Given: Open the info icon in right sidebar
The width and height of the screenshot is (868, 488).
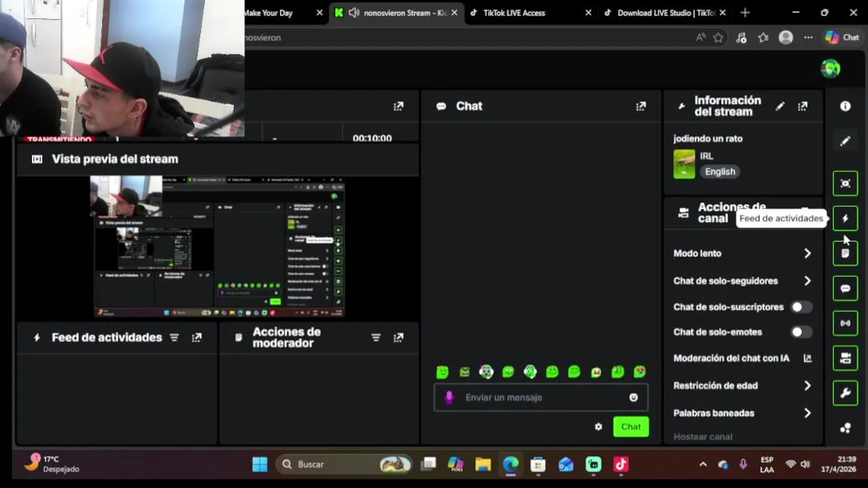Looking at the screenshot, I should [845, 106].
